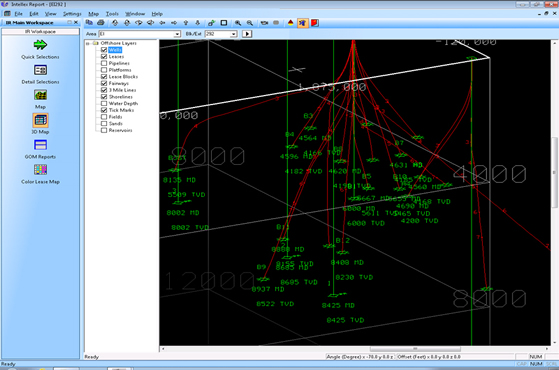Zoom in with the magnifier icon

pos(238,23)
